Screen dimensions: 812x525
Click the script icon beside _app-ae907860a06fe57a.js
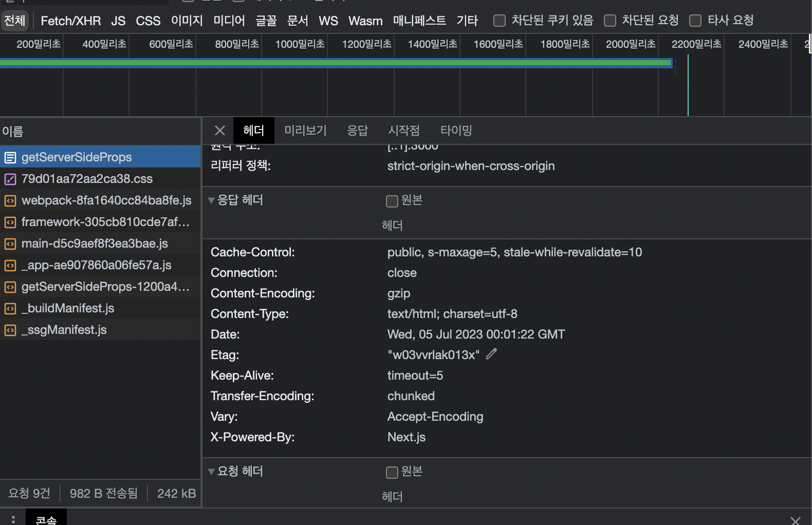[10, 266]
